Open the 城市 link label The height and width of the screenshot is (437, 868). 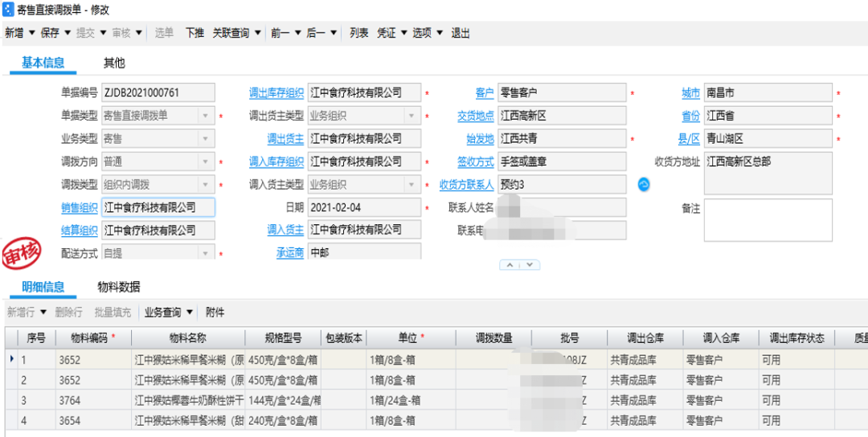click(691, 93)
